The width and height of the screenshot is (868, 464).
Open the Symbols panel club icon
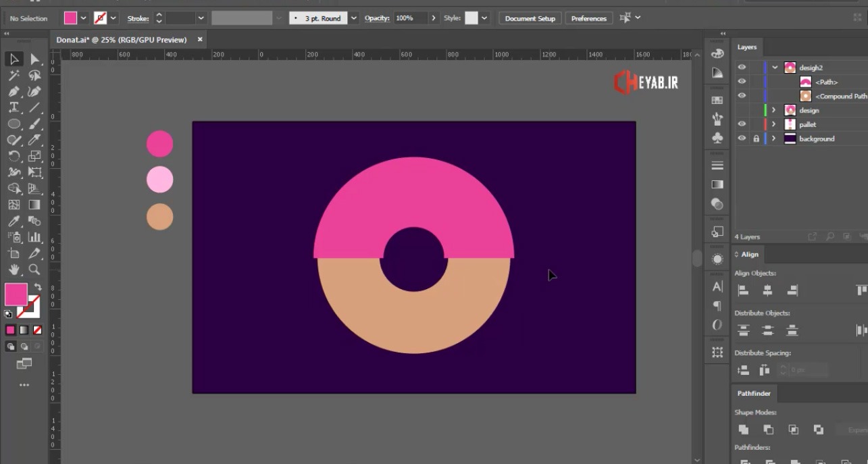(717, 138)
